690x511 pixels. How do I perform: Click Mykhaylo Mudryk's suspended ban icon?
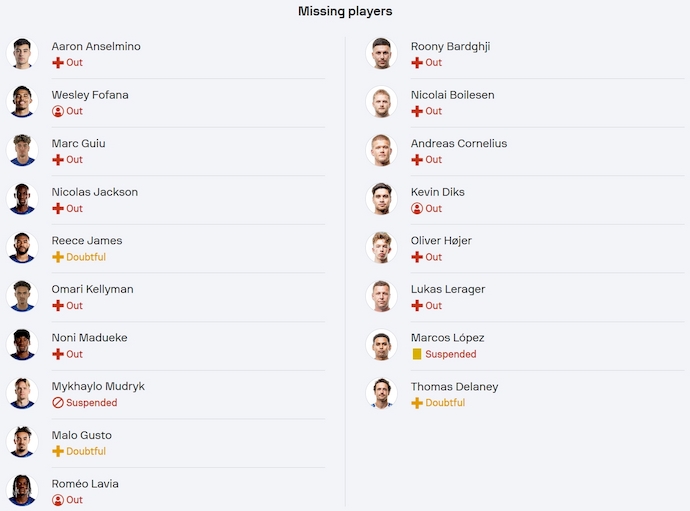pos(58,403)
